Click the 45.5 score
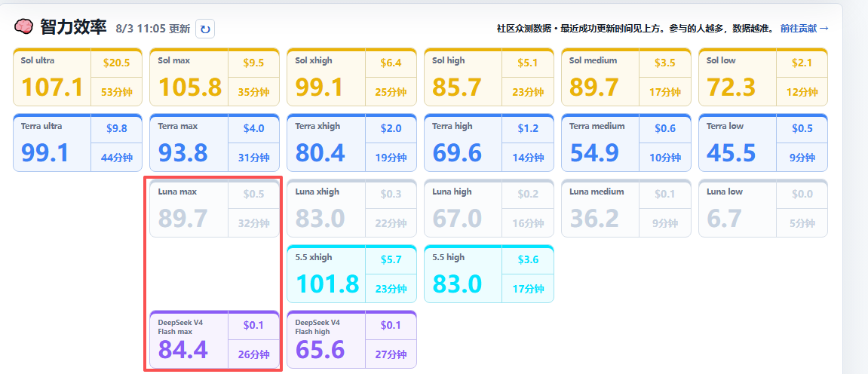The height and width of the screenshot is (374, 868). tap(732, 153)
